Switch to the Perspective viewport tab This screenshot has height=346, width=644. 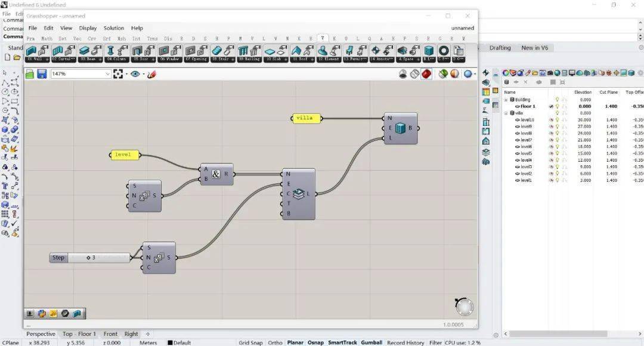(41, 334)
